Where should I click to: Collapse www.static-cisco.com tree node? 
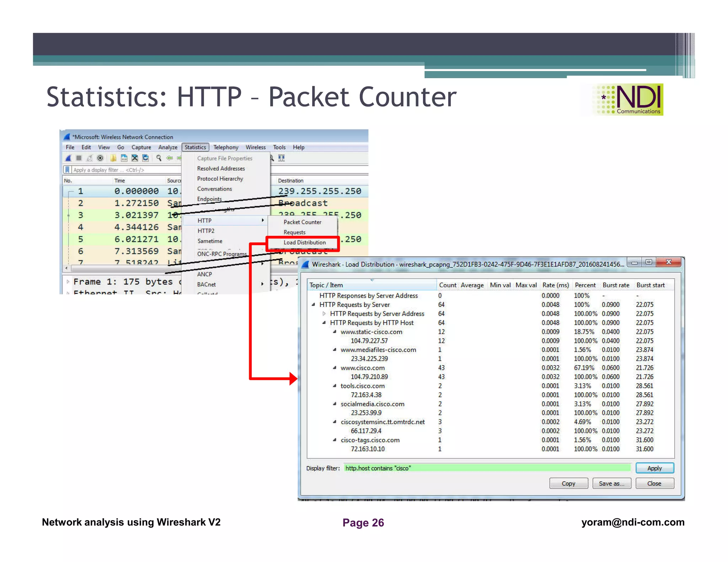click(x=334, y=331)
